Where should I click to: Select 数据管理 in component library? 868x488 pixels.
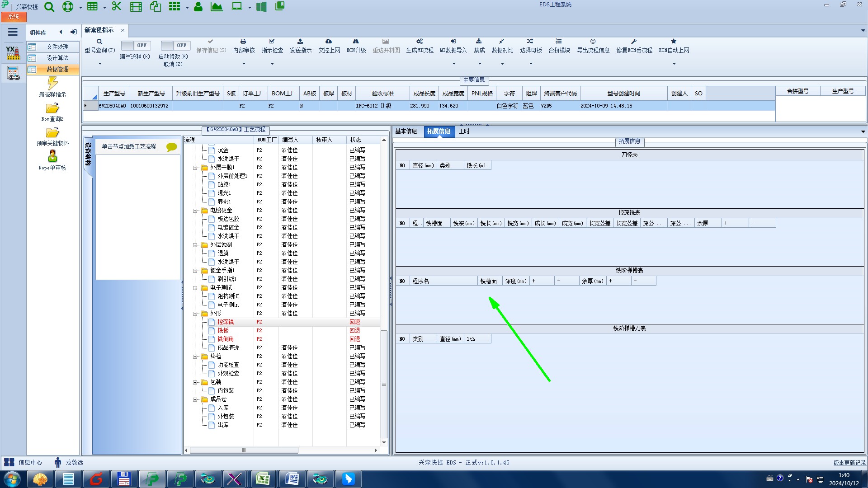tap(57, 69)
